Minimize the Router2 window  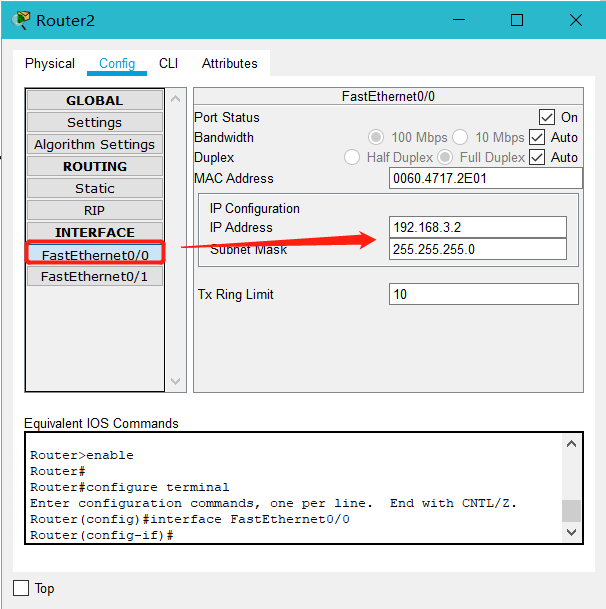point(459,20)
